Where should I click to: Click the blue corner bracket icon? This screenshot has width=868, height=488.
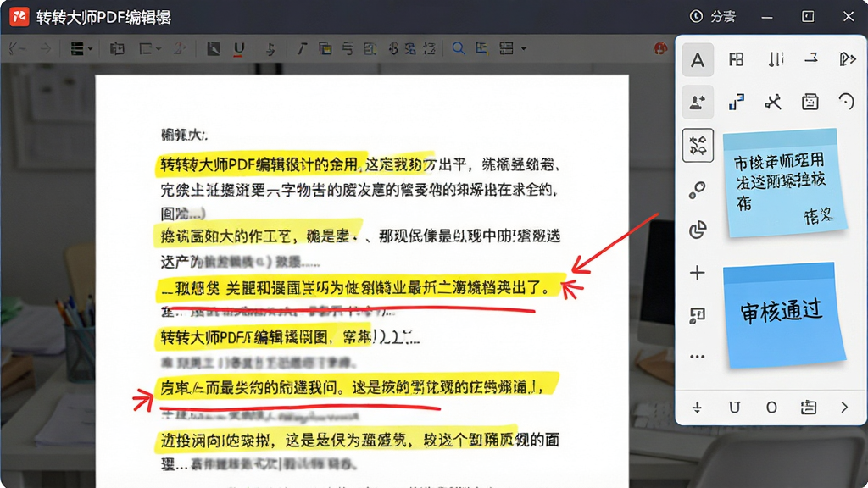coord(737,102)
